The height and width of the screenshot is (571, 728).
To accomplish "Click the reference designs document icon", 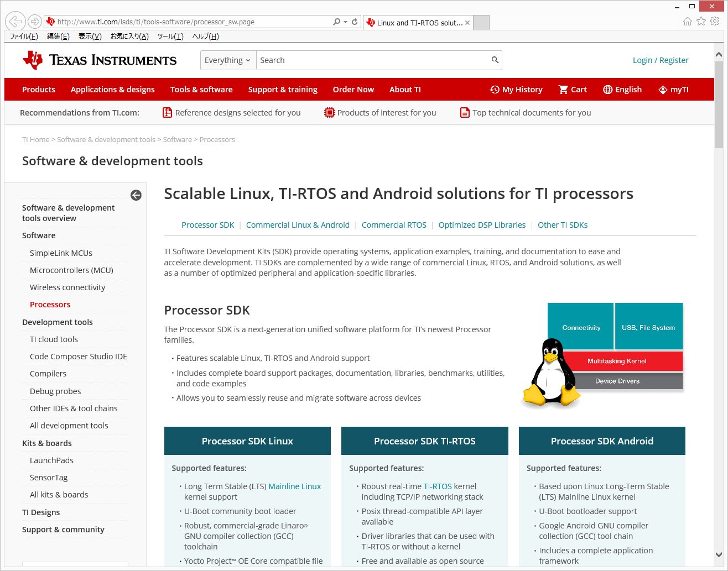I will [167, 113].
